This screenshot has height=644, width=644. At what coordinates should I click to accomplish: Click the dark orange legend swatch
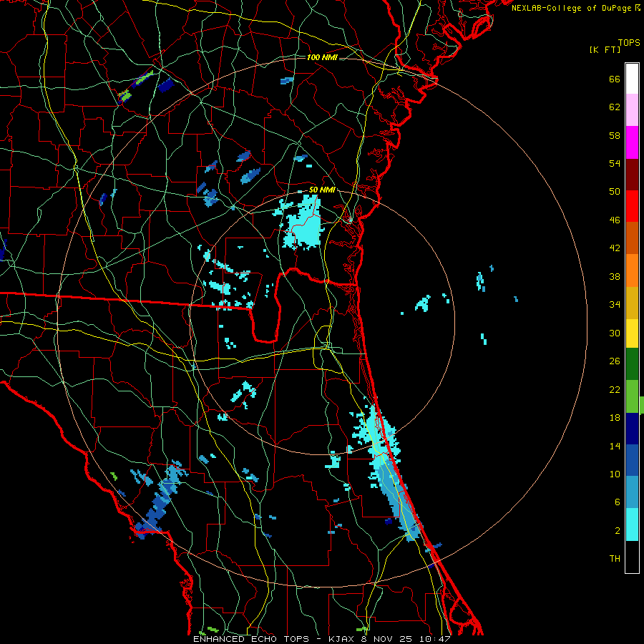pyautogui.click(x=632, y=238)
